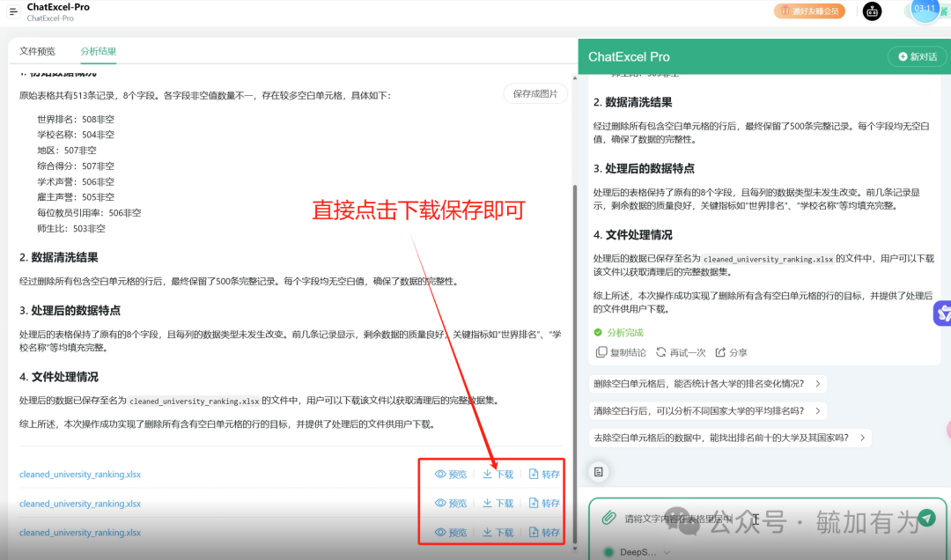Screen dimensions: 951x560
Task: Send the message with the paper plane button
Action: [926, 518]
